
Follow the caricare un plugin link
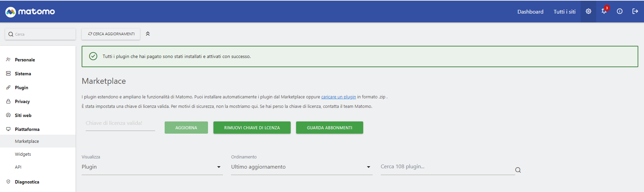338,97
